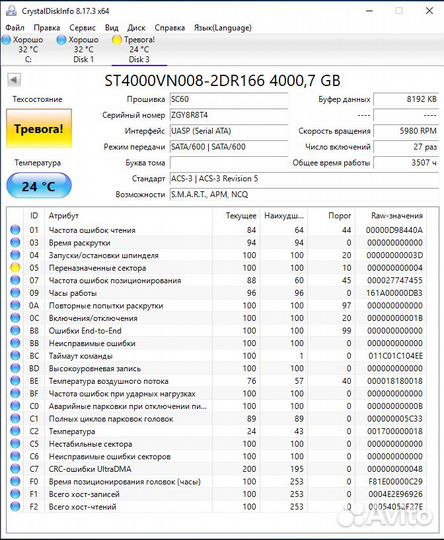Click status icon of CRC-ошибки UltraDMA row
The height and width of the screenshot is (540, 444).
pos(15,469)
